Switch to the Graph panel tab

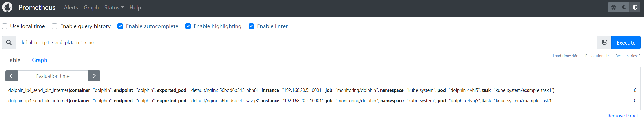(39, 60)
